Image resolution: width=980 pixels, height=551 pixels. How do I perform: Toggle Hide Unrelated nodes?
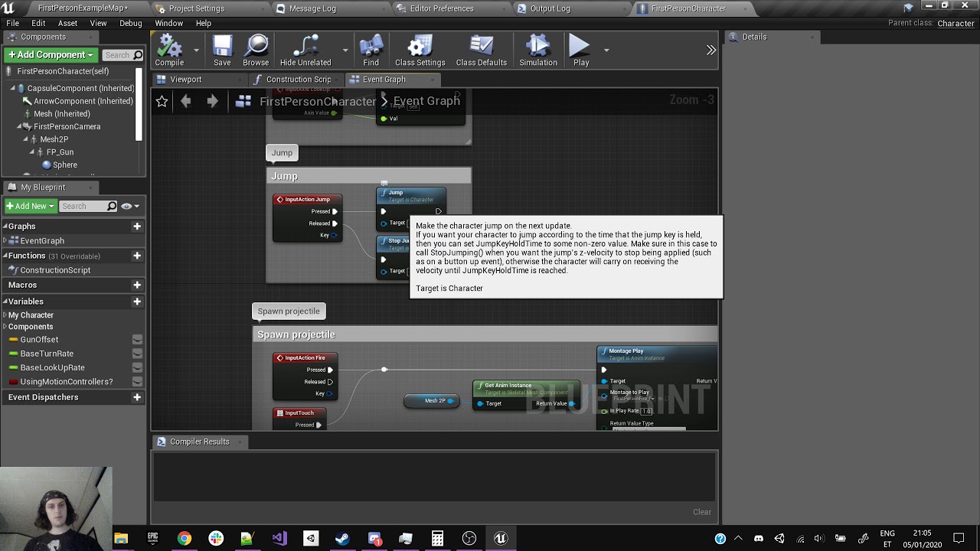[x=305, y=51]
